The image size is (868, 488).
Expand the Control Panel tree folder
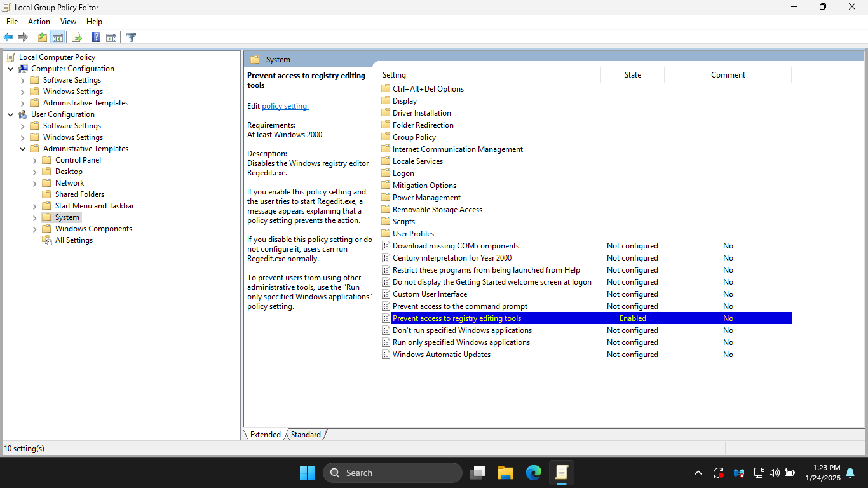point(35,160)
